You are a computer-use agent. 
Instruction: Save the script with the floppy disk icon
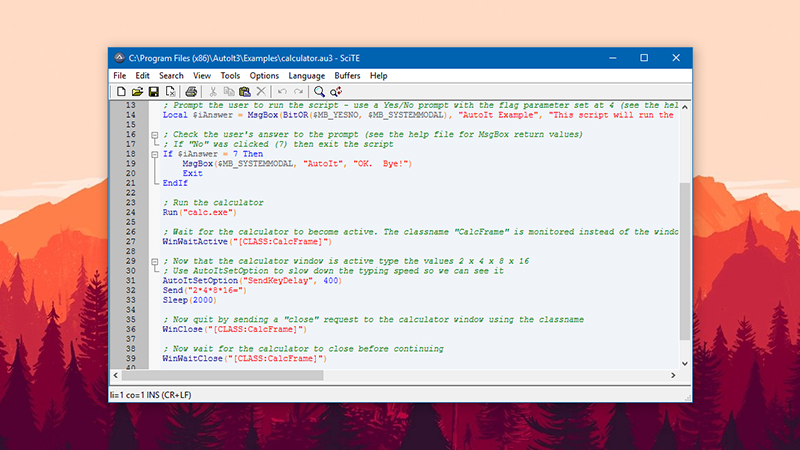154,92
